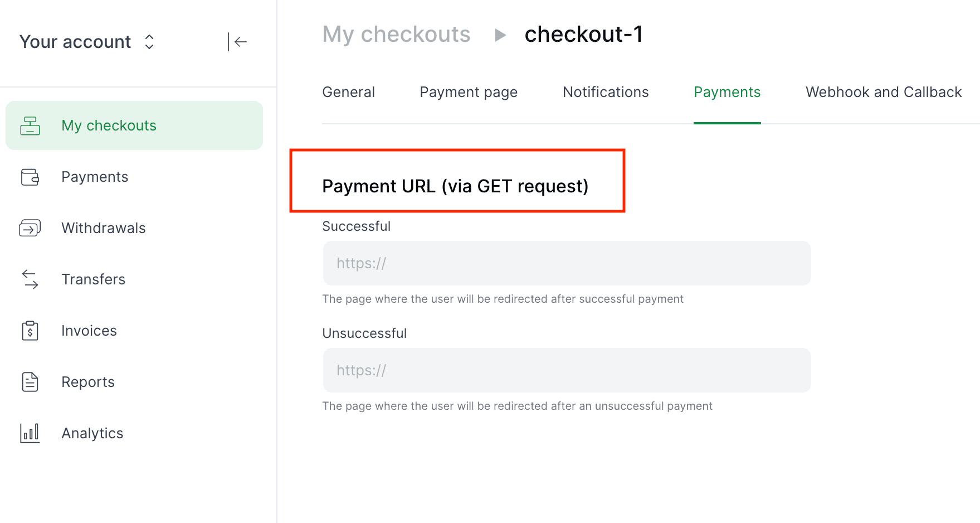The image size is (980, 523).
Task: Select the My checkouts sidebar icon
Action: (31, 125)
